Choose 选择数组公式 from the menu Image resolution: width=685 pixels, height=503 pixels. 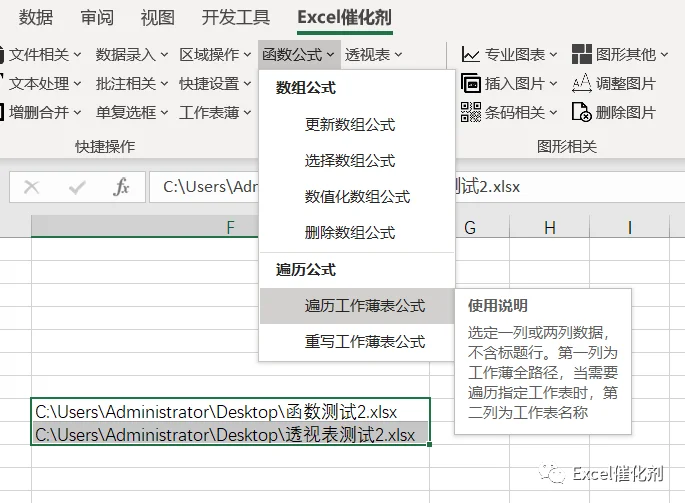click(357, 160)
